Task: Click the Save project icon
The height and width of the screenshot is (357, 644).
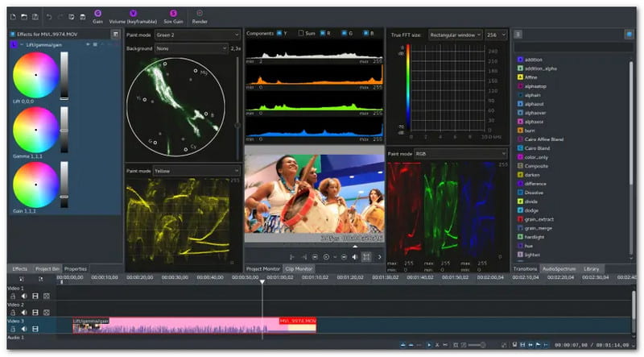Action: 35,17
